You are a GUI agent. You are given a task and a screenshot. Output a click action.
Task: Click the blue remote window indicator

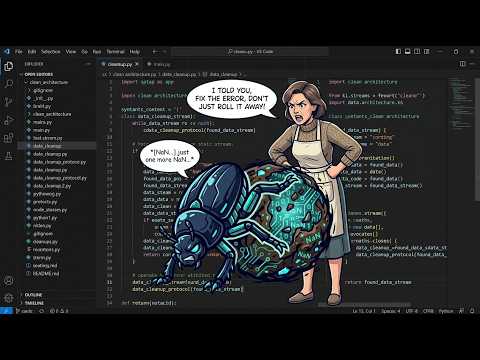[x=6, y=311]
